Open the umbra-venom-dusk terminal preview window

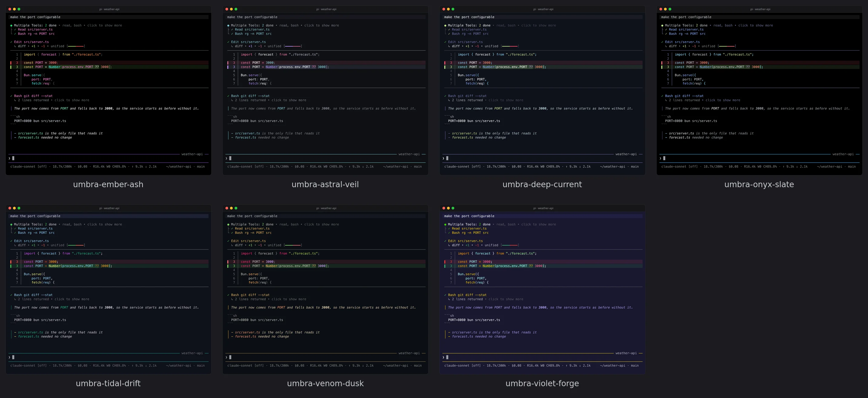tap(326, 289)
